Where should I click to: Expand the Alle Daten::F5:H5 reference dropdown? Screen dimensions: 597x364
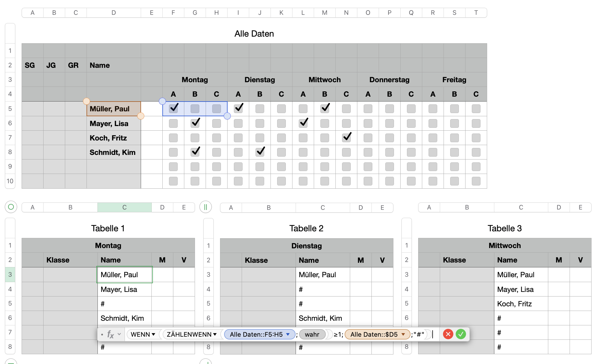(x=288, y=335)
